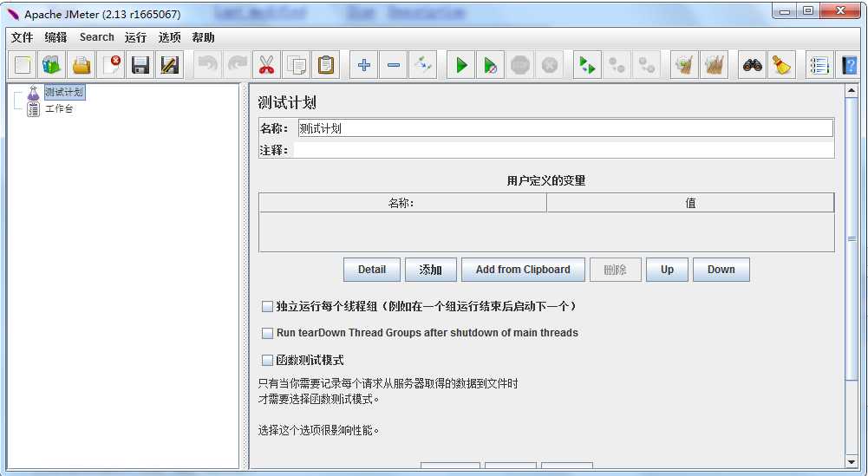Enable 独立运行每个线程组 checkbox
Viewport: 868px width, 476px height.
[x=267, y=306]
